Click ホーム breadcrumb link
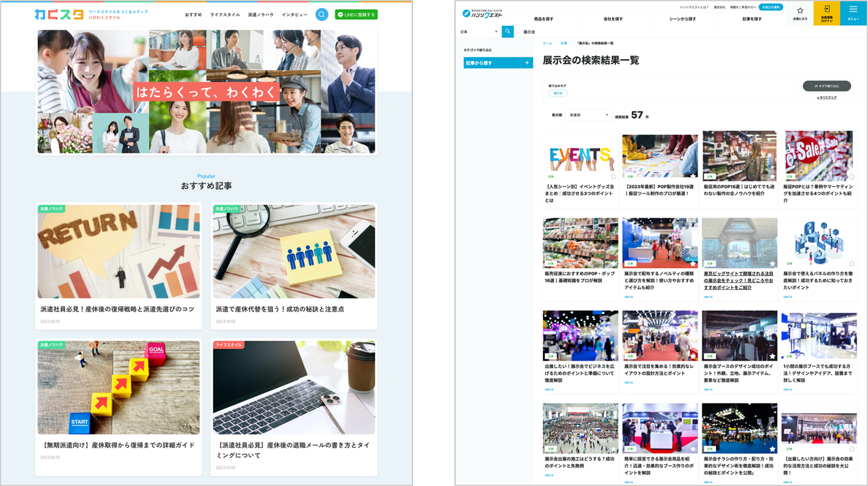The width and height of the screenshot is (868, 486). click(547, 43)
